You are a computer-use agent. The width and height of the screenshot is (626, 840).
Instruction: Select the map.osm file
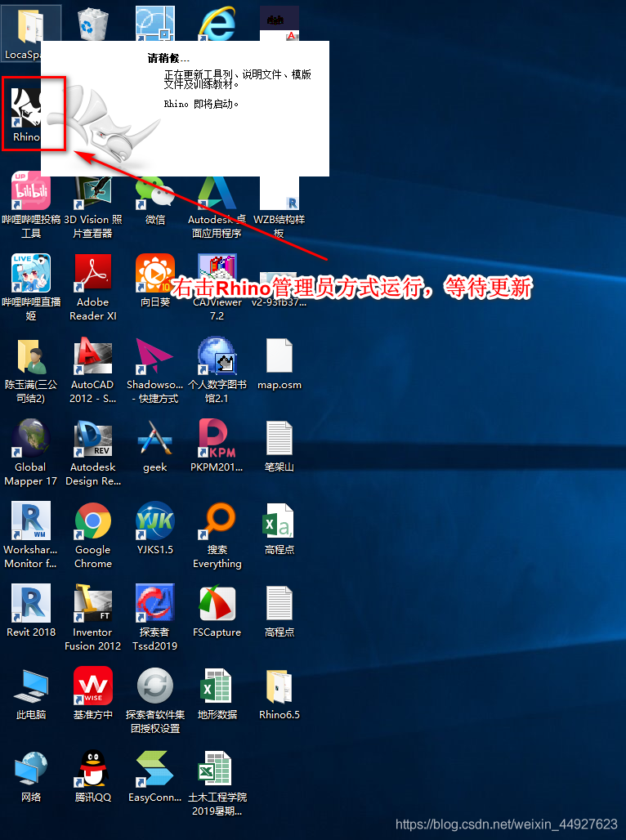[279, 364]
